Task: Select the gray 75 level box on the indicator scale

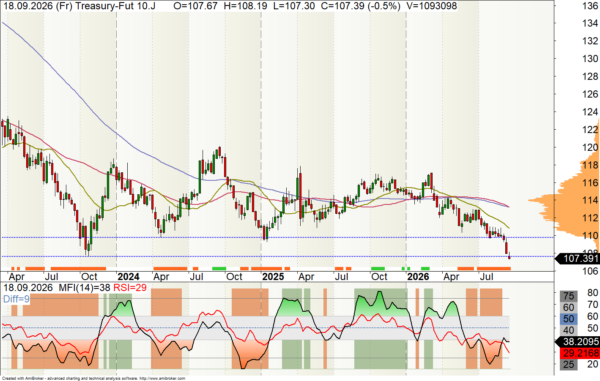Action: (569, 296)
